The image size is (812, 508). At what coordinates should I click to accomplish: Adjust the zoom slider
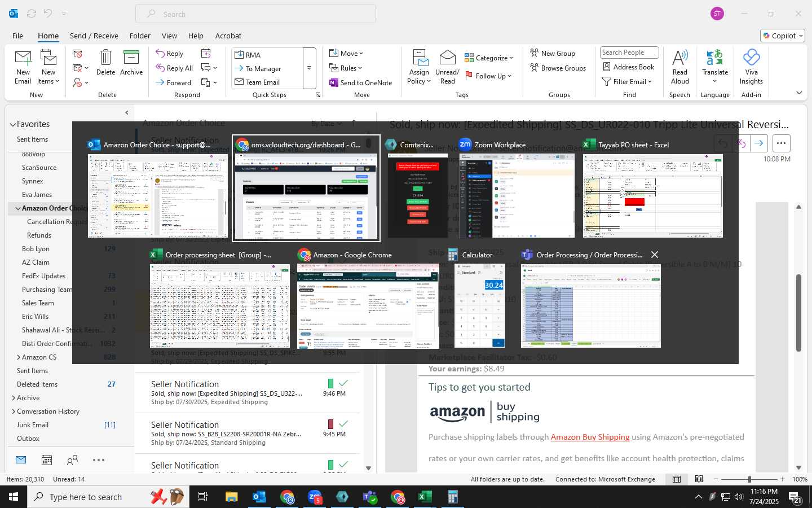tap(749, 479)
